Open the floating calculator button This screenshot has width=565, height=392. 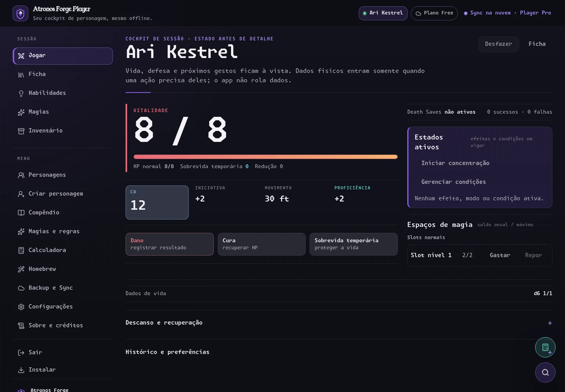(x=545, y=347)
